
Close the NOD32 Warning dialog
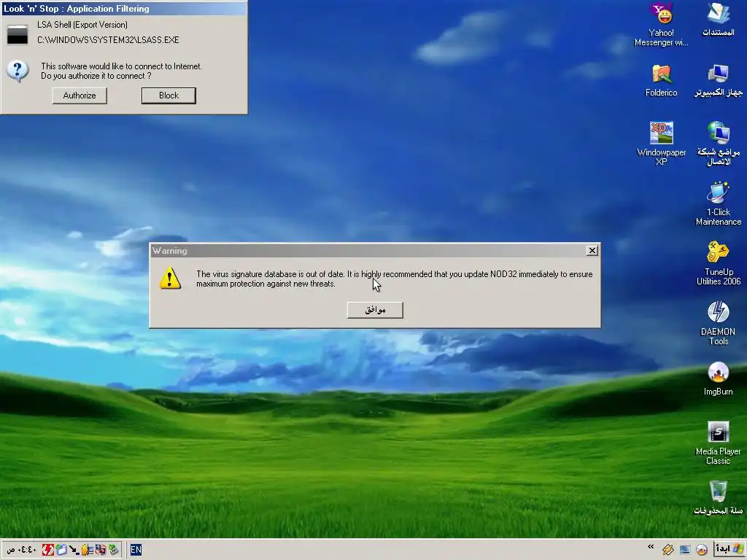click(592, 251)
